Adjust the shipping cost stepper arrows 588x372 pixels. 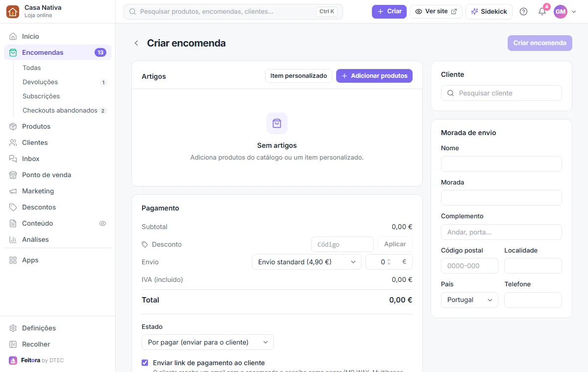[x=389, y=262]
